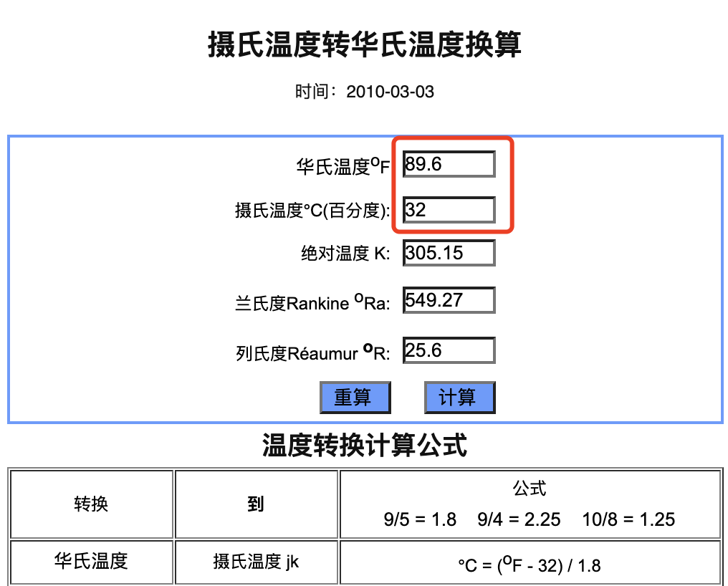The image size is (728, 586).
Task: Select the table header cell 到
Action: (256, 504)
